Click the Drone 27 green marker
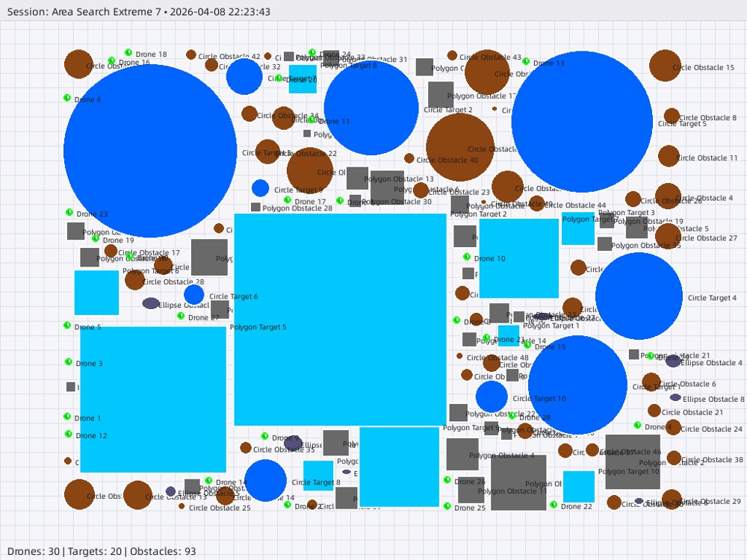This screenshot has width=747, height=560. tap(181, 316)
